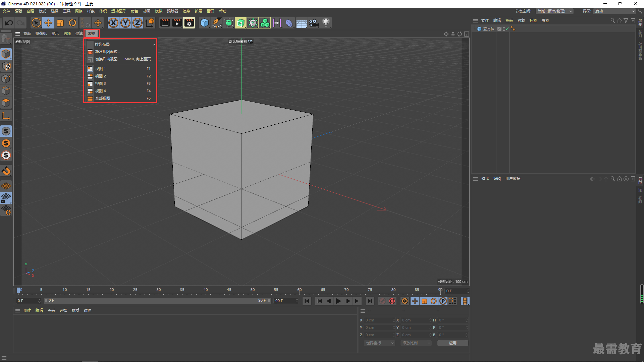Open the Subdivision Surface generator icon
The image size is (644, 362).
(x=229, y=23)
